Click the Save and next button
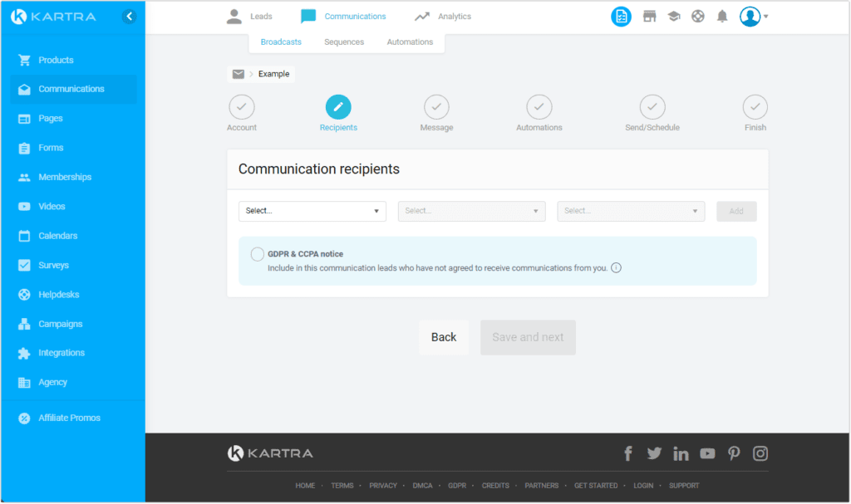The height and width of the screenshot is (504, 851). (528, 337)
